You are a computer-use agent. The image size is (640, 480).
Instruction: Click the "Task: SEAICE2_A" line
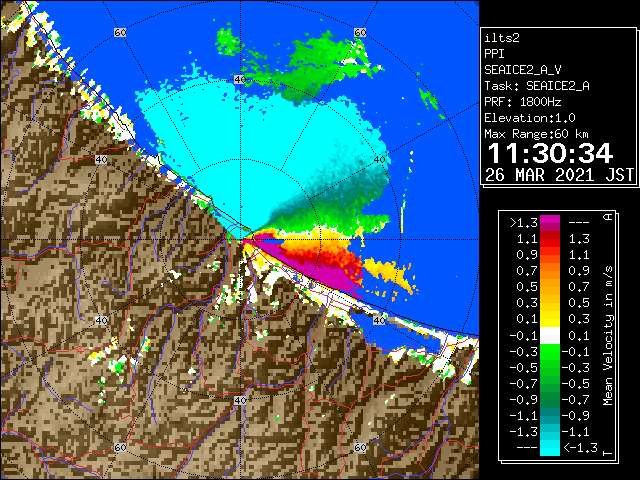(537, 86)
